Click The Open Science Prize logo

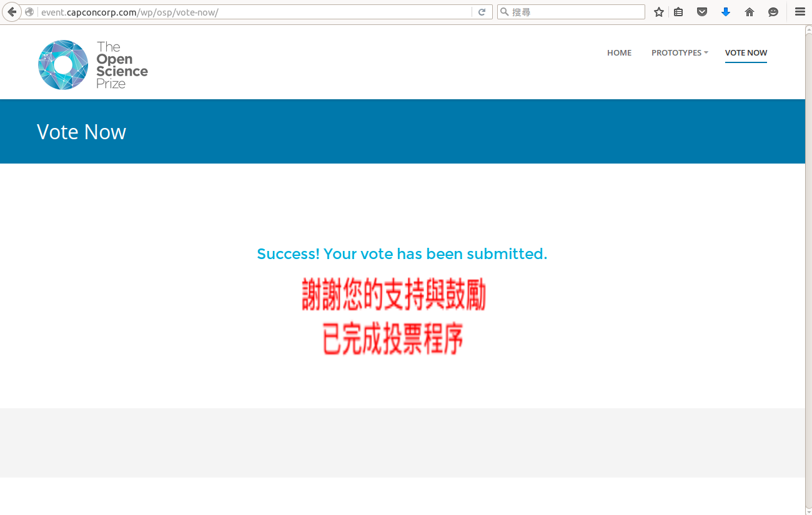tap(93, 65)
